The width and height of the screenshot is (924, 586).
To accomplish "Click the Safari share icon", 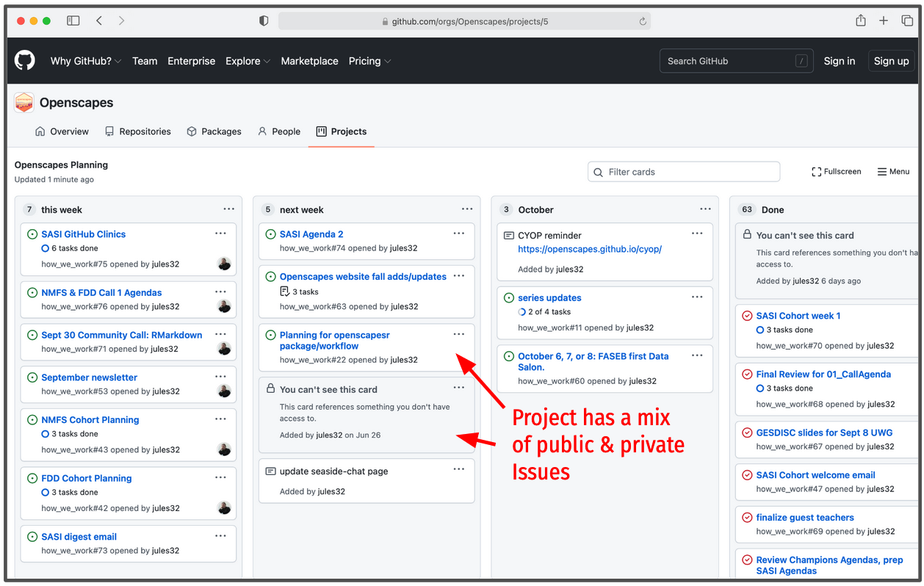I will click(860, 21).
